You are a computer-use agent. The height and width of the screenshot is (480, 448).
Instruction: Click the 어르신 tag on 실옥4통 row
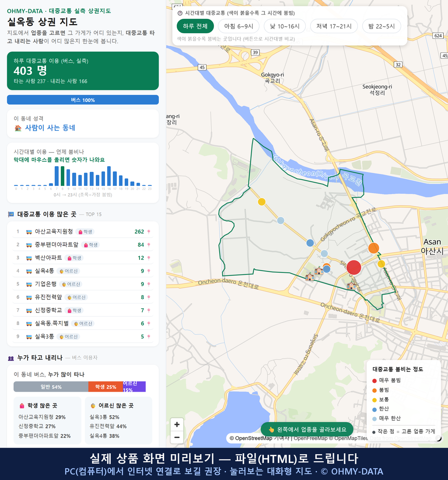[x=69, y=271]
